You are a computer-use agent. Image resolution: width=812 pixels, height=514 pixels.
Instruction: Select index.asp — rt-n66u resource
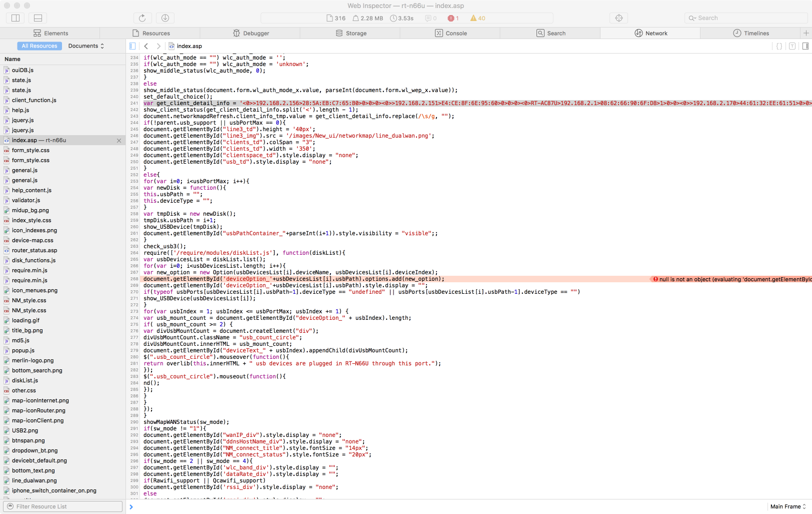62,140
